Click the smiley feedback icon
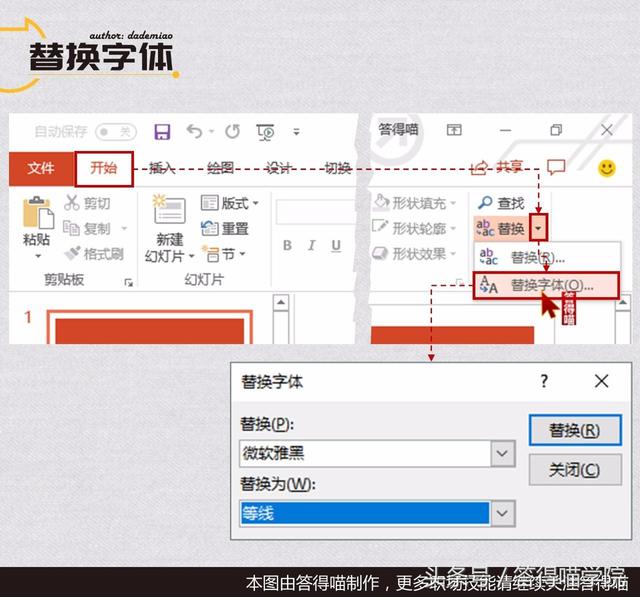Image resolution: width=640 pixels, height=597 pixels. pos(607,168)
